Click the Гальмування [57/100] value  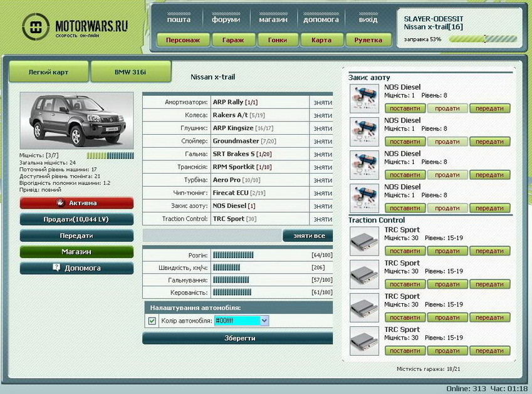click(322, 280)
